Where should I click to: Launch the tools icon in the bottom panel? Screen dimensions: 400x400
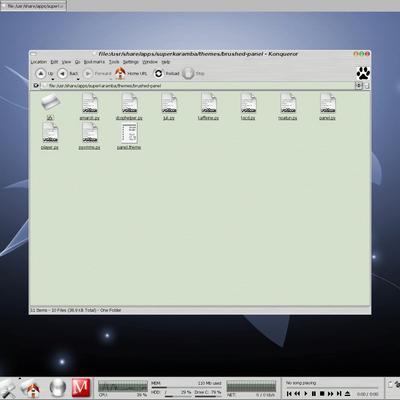click(7, 389)
